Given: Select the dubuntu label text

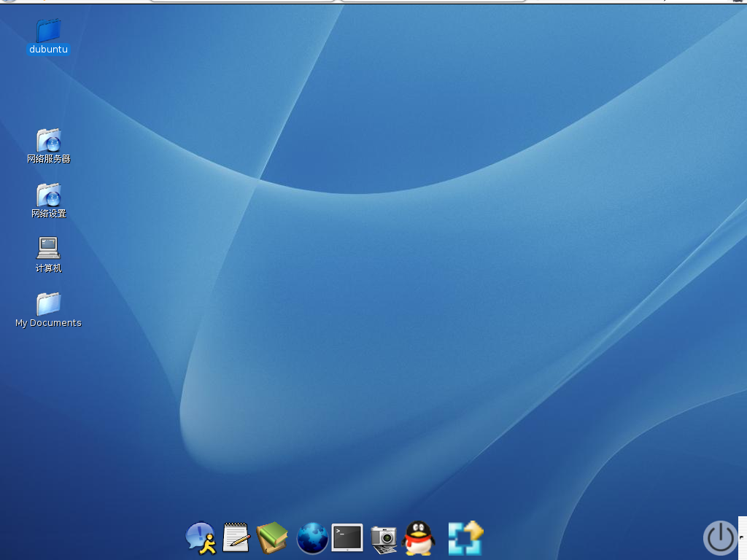Looking at the screenshot, I should [48, 49].
